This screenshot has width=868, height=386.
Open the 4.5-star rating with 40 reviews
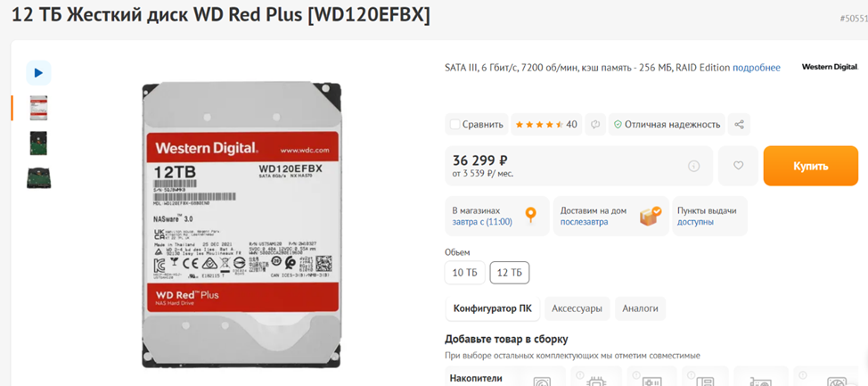click(545, 124)
